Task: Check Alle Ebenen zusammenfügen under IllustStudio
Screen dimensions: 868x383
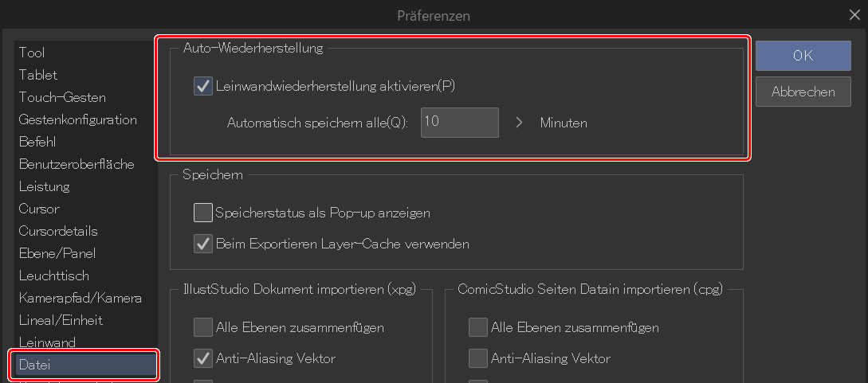Action: (x=202, y=327)
